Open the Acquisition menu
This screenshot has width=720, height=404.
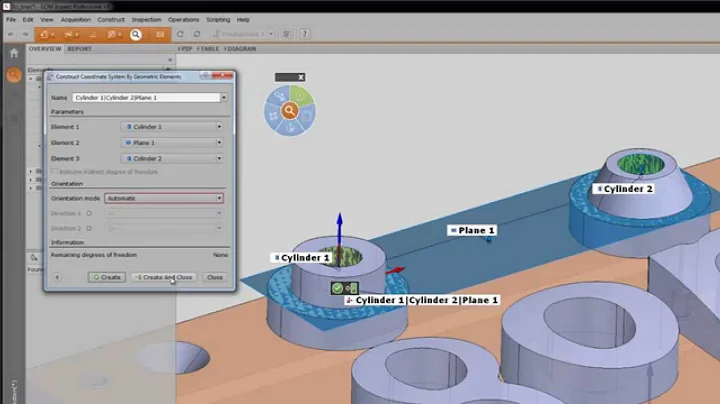(x=76, y=20)
